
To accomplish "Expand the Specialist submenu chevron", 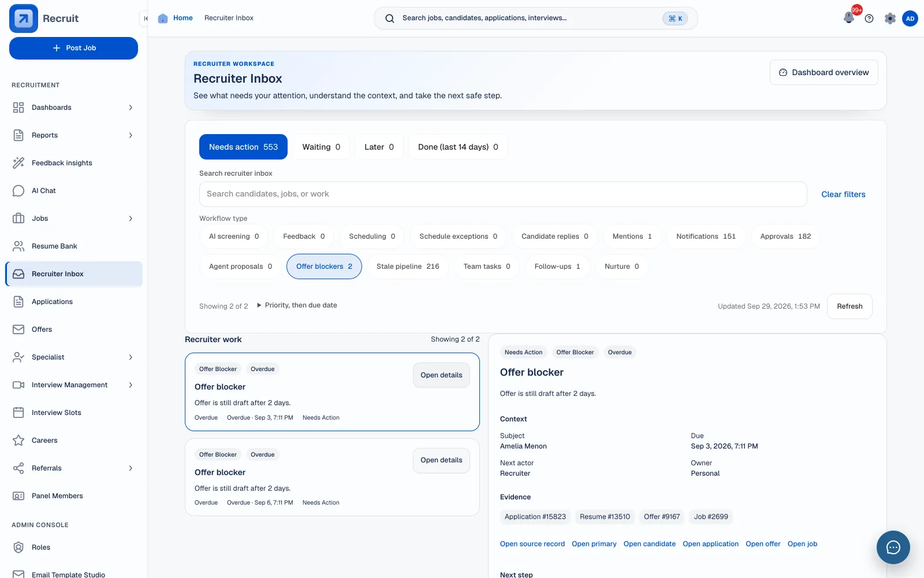I will [x=131, y=357].
